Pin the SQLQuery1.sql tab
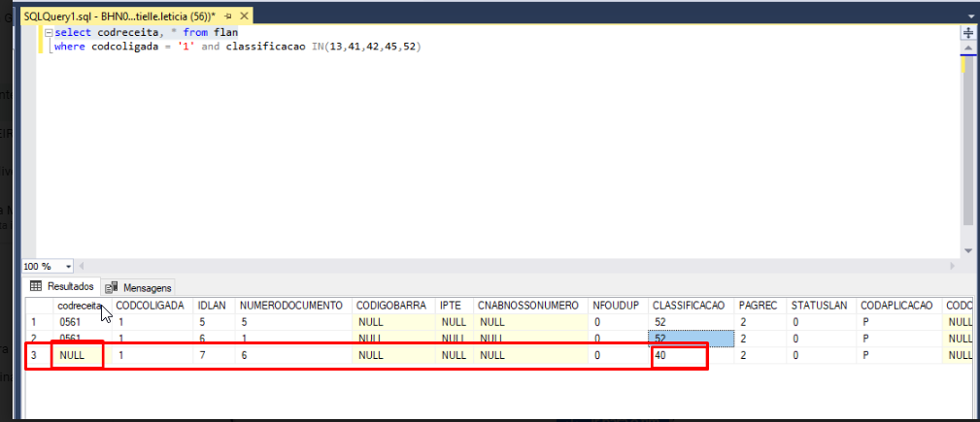 point(228,16)
